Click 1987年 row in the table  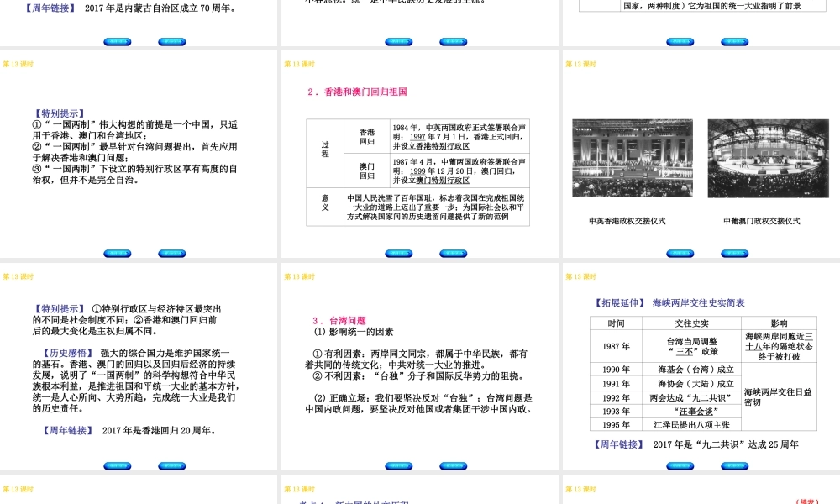point(703,346)
